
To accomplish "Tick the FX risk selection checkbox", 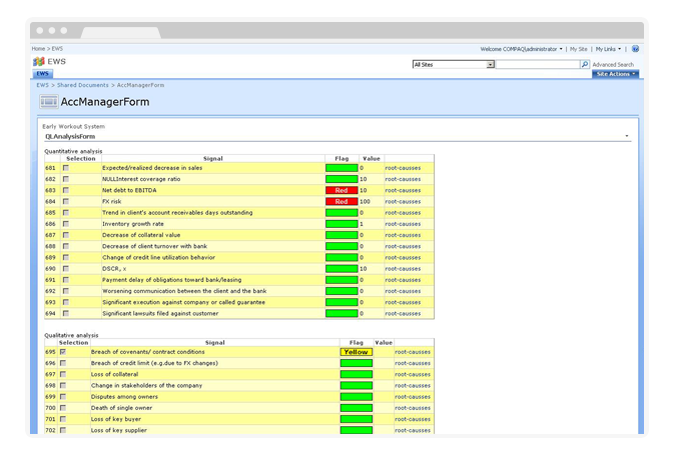I will point(66,202).
